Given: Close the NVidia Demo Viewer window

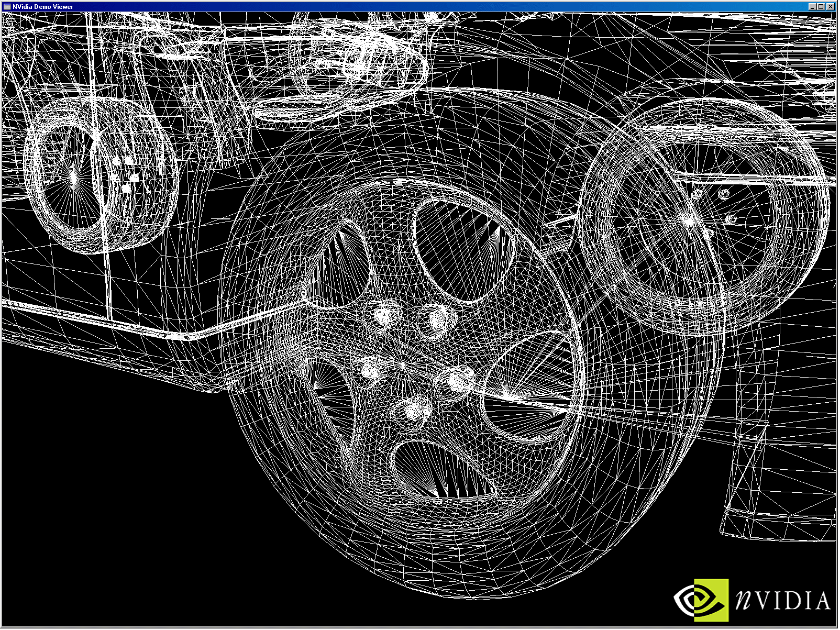Looking at the screenshot, I should point(831,7).
